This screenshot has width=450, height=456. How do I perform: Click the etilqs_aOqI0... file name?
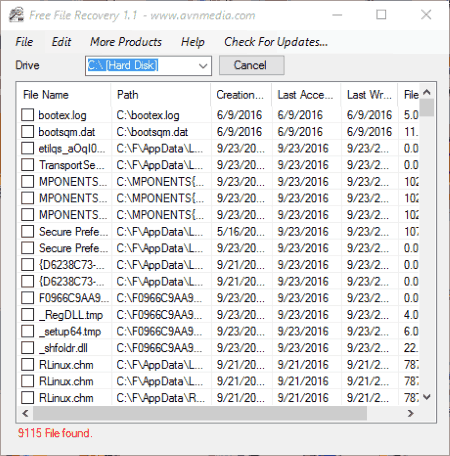click(x=72, y=149)
